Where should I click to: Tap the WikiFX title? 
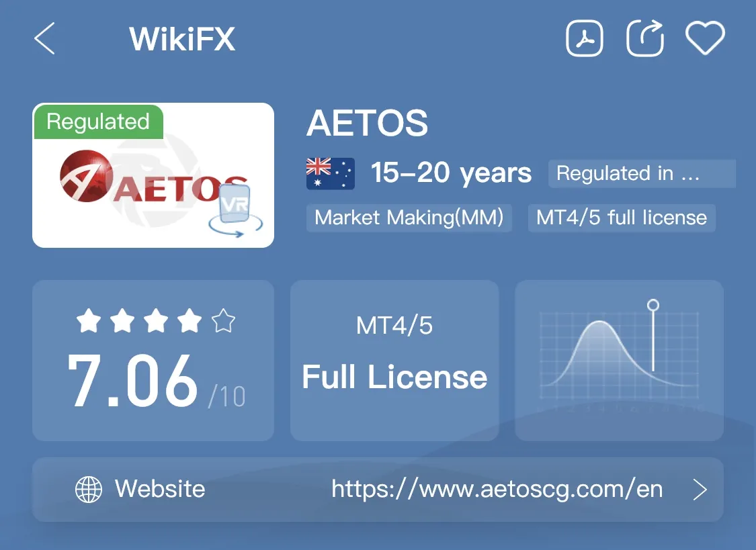point(182,38)
